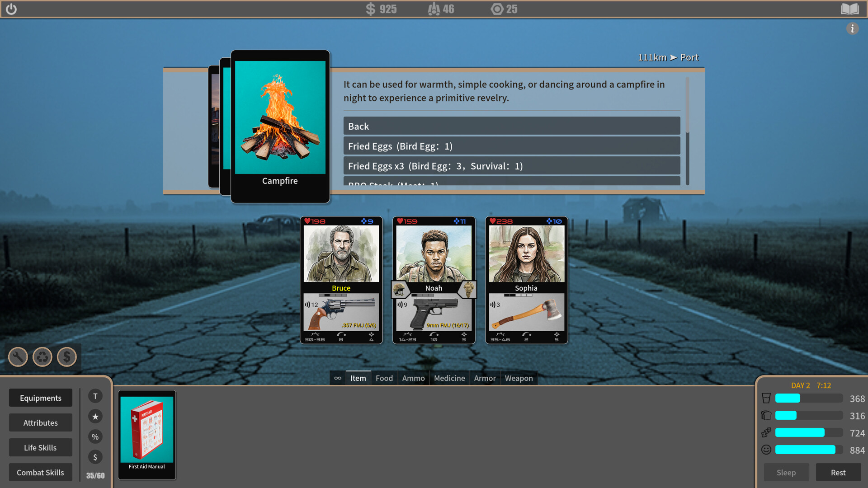This screenshot has height=488, width=868.
Task: Toggle the infinity all-items filter
Action: click(x=338, y=378)
